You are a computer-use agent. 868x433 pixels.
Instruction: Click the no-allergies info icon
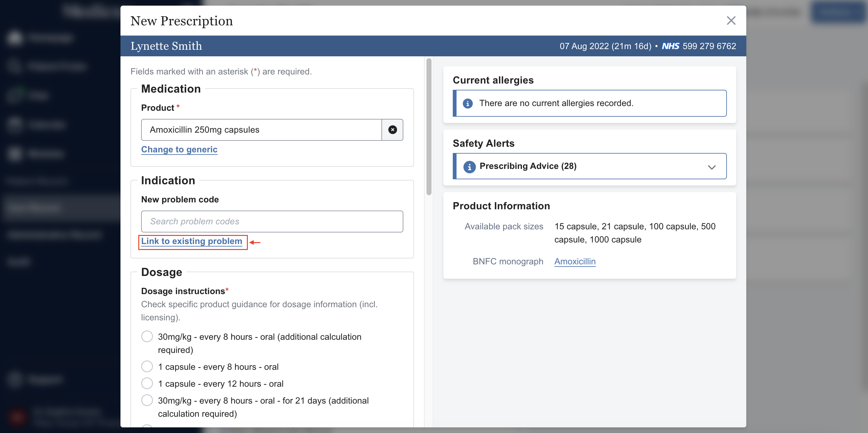(x=467, y=104)
